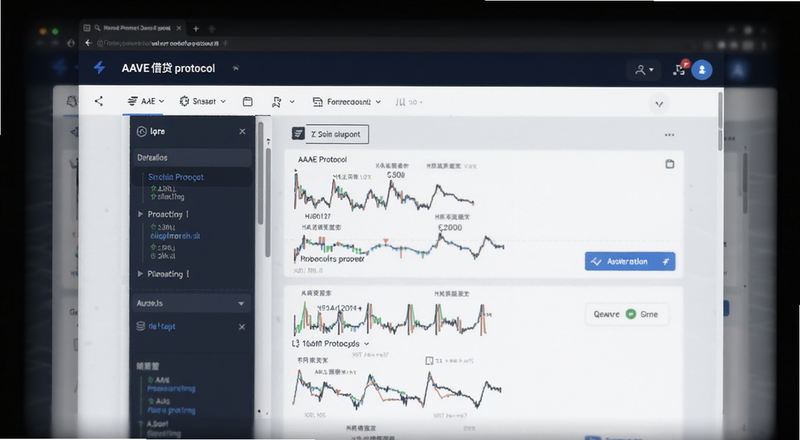
Task: Expand the Pineating tree section
Action: point(140,274)
